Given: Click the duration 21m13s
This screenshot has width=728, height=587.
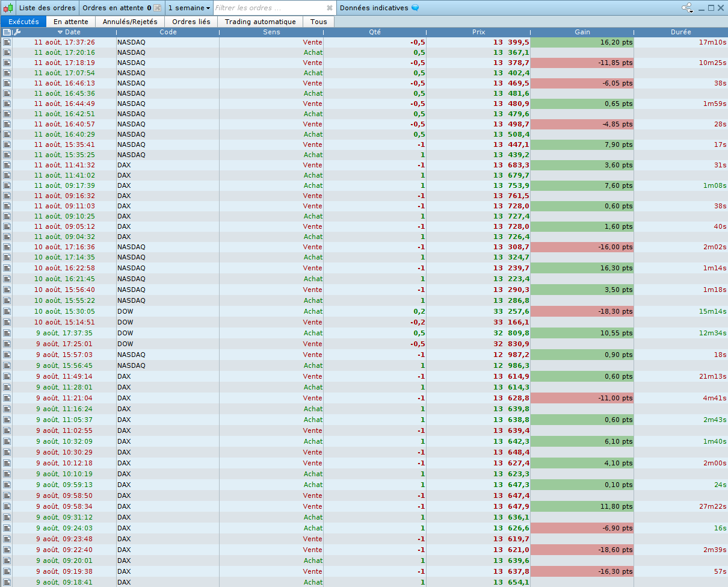Looking at the screenshot, I should click(712, 376).
